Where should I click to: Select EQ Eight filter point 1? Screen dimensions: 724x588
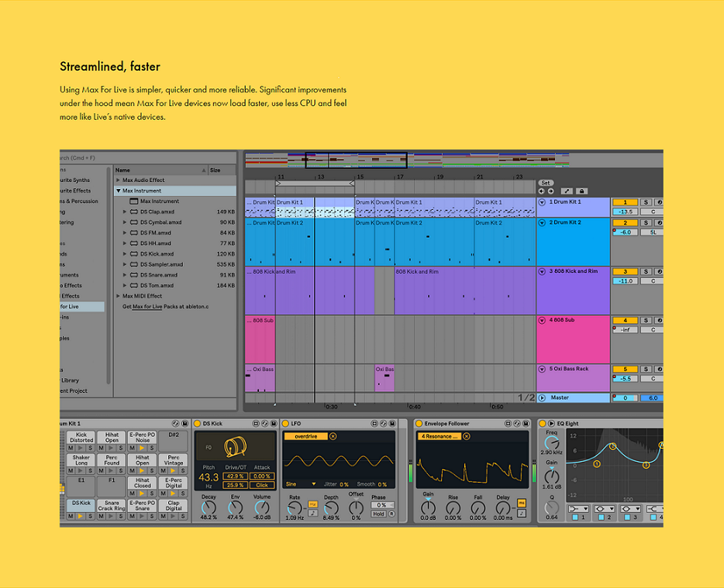coord(597,463)
